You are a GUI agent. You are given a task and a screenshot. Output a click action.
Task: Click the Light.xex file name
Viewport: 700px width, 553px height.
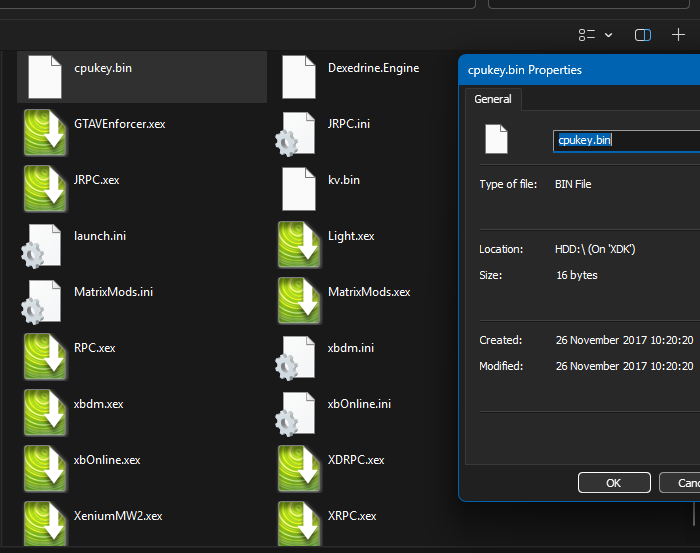tap(351, 236)
